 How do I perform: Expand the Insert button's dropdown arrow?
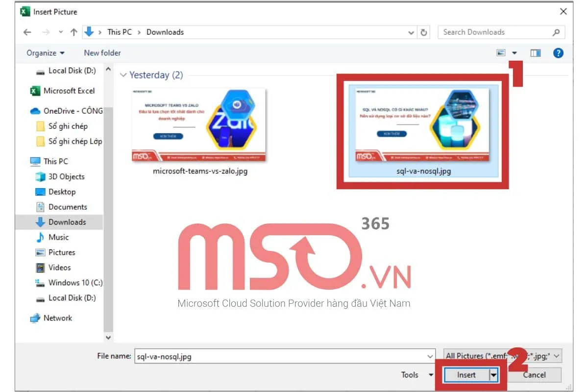(493, 374)
